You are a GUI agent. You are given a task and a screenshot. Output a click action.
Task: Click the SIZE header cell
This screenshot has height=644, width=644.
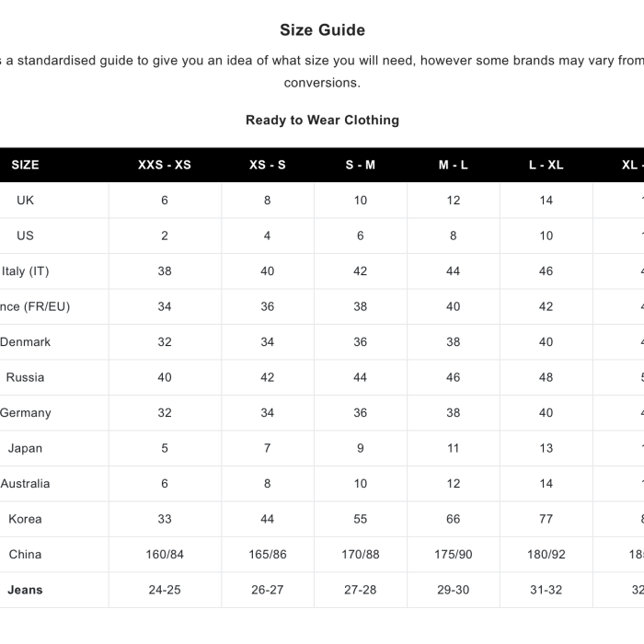pos(25,165)
